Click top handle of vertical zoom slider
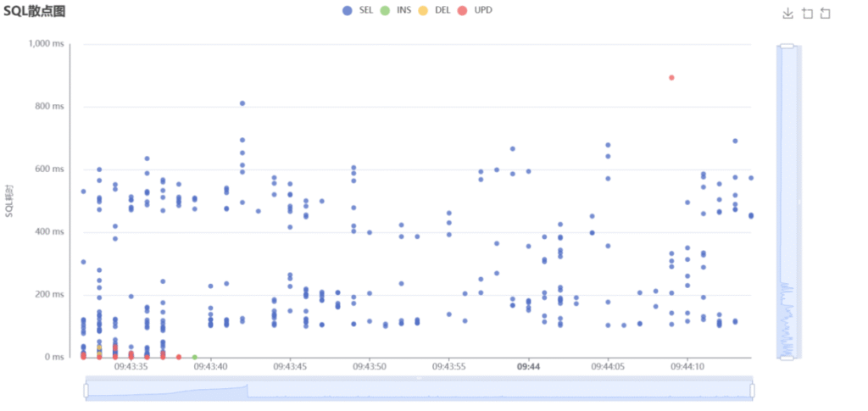This screenshot has width=868, height=411. (787, 46)
